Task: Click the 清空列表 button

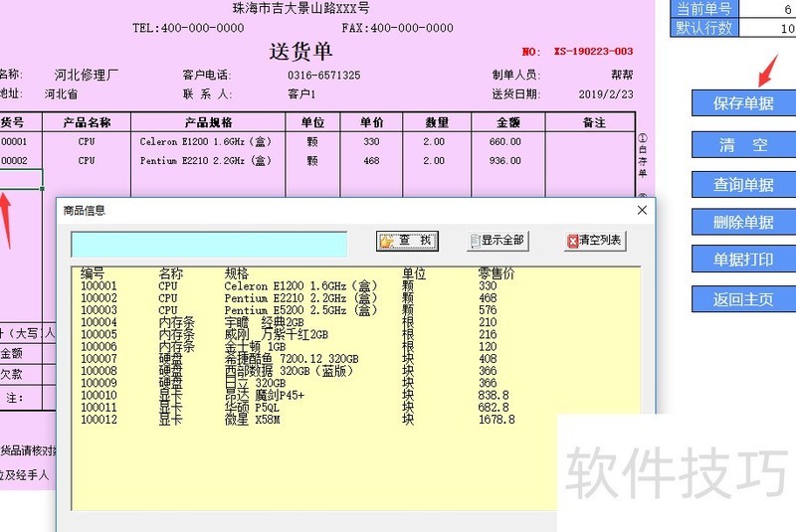Action: pos(595,241)
